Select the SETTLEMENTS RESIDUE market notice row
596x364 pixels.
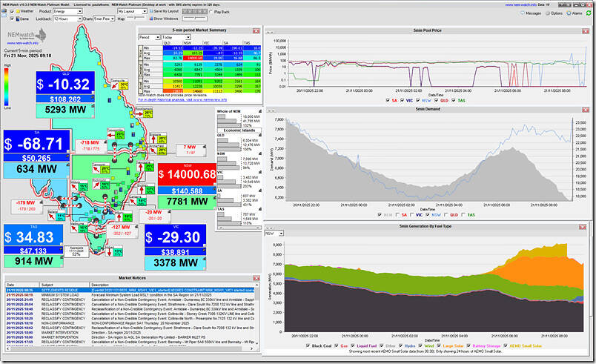(x=130, y=290)
